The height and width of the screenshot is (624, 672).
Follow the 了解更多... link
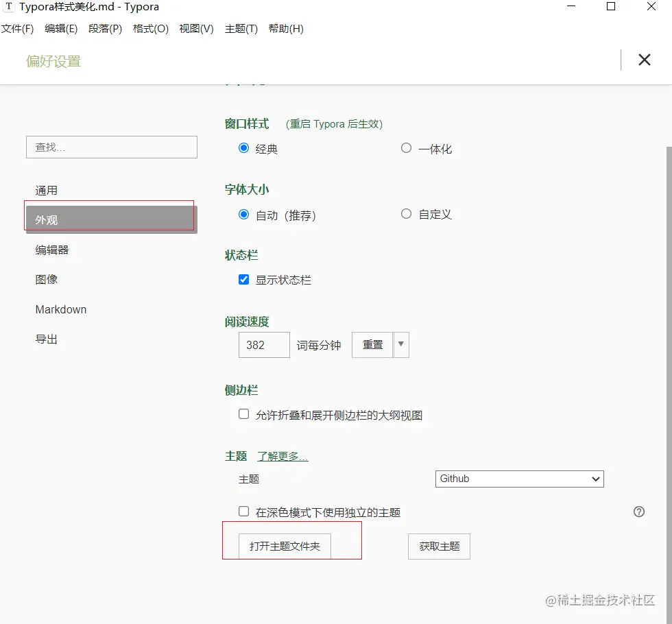283,457
